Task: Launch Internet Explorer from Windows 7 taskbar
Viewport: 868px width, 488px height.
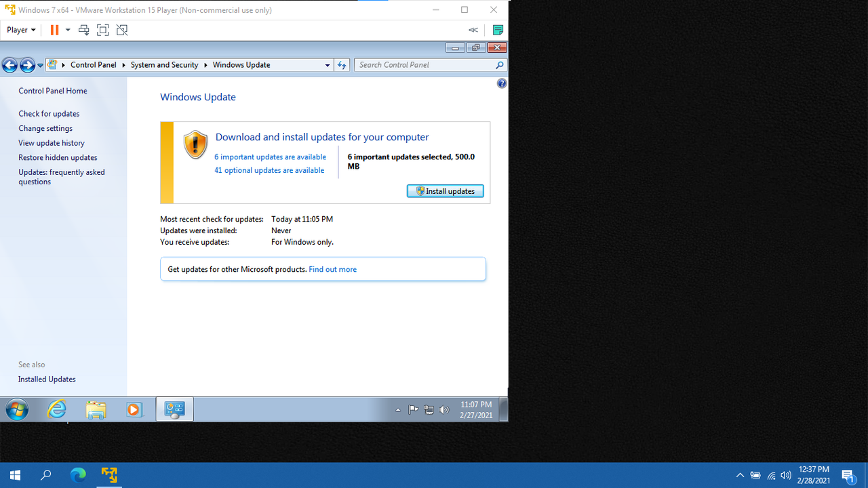Action: 57,409
